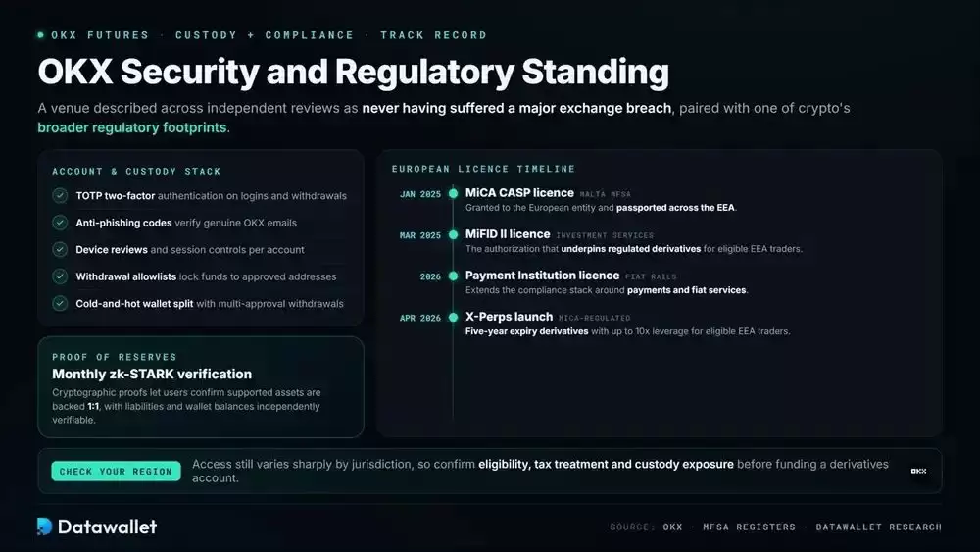Click the green dot before OKX FUTURES
Screen dimensions: 980x552
(x=40, y=35)
